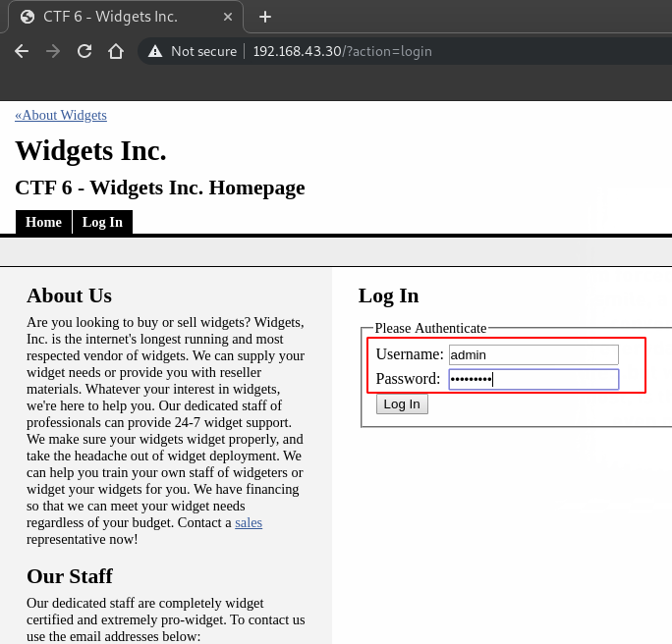Reload the current page
672x644 pixels.
[x=84, y=51]
